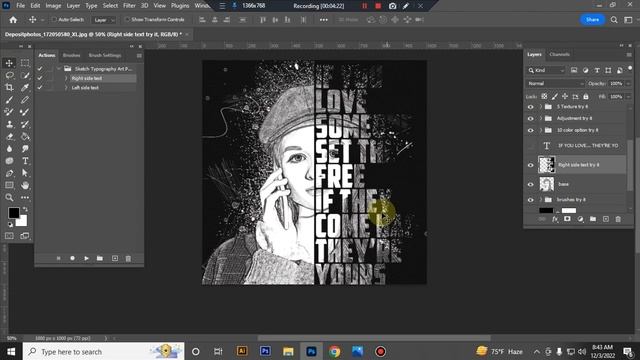
Task: Hide the Adjustment try it group
Action: 531,118
